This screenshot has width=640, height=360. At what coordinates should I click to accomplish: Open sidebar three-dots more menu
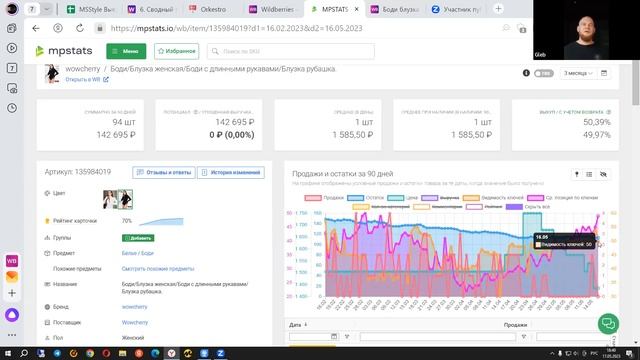(x=12, y=335)
